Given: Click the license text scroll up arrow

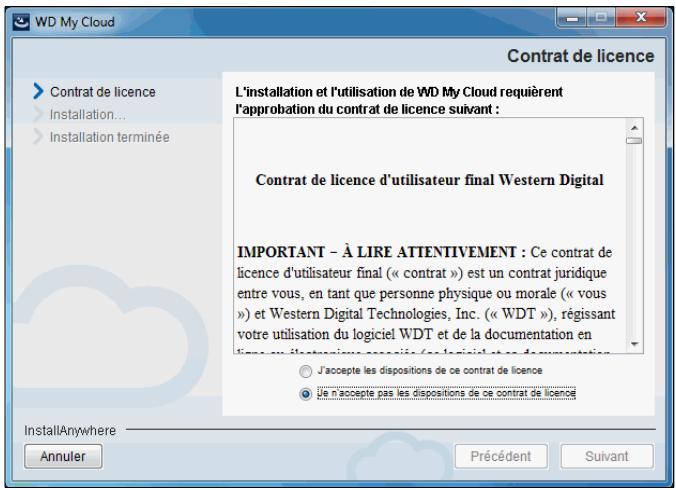Looking at the screenshot, I should click(x=634, y=128).
